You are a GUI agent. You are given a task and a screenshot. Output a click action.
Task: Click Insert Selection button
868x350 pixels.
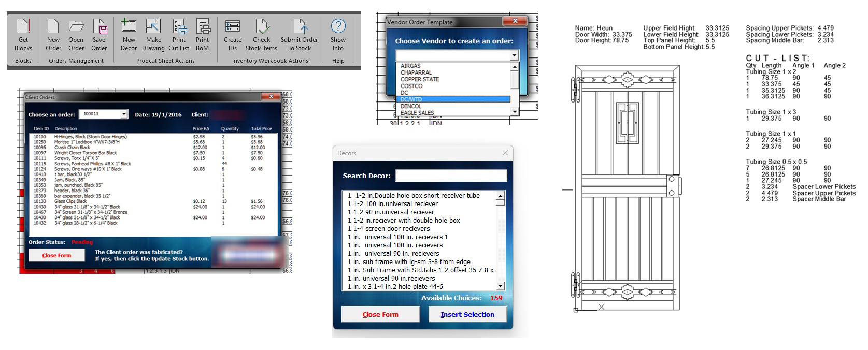(x=467, y=314)
